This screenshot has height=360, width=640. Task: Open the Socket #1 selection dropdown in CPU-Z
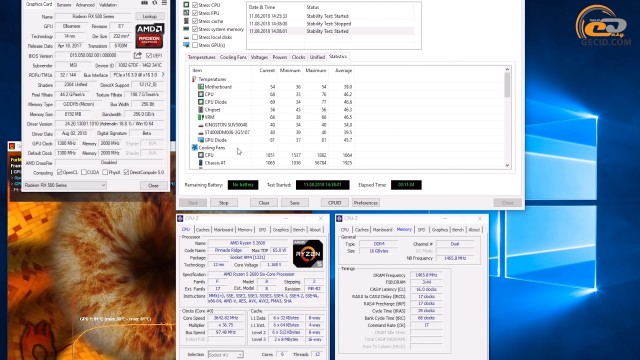pos(226,354)
